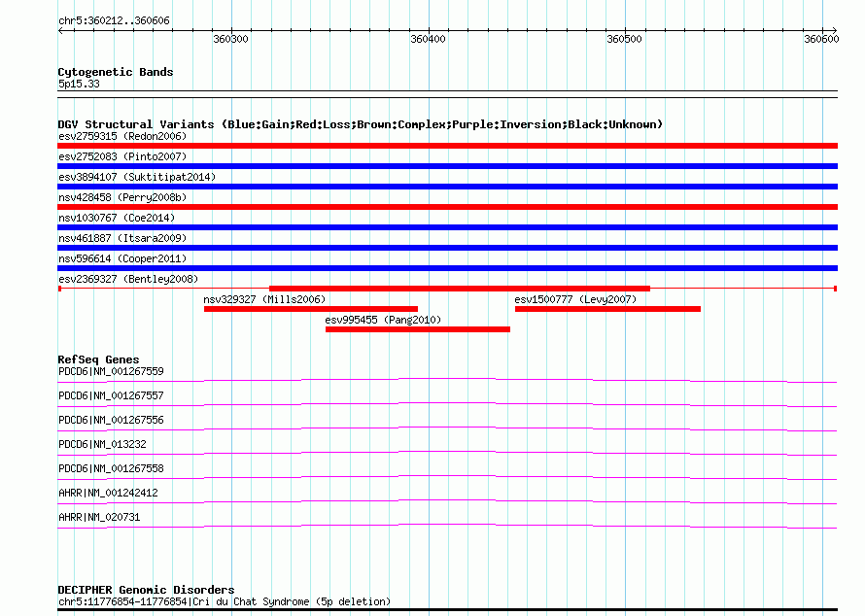This screenshot has width=865, height=616.
Task: Click the esv2759315 (Redon2006) label
Action: (x=122, y=136)
